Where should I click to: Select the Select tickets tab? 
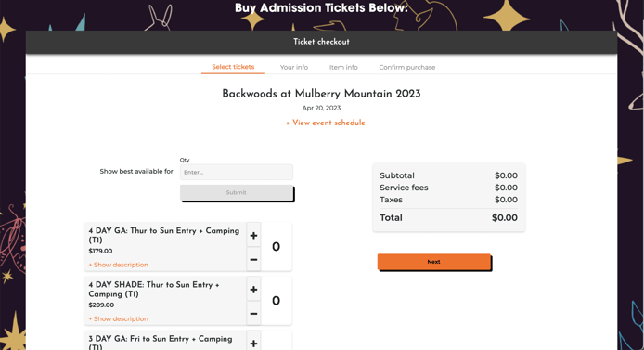(x=233, y=67)
